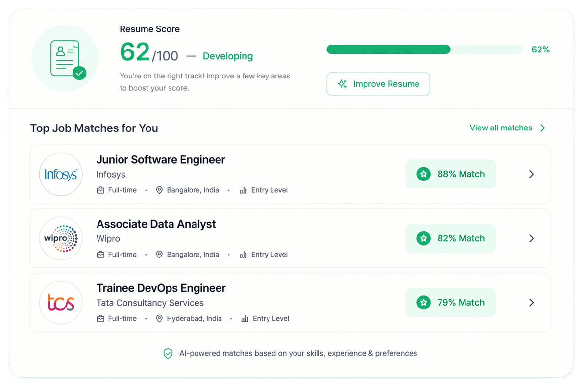
Task: Click the star icon in the 79% Match badge
Action: click(x=423, y=303)
